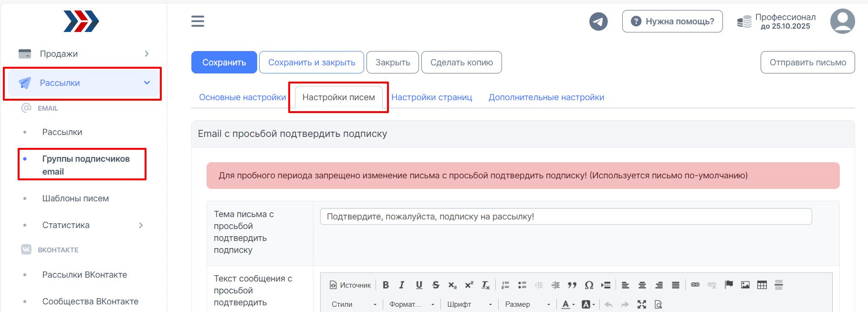Open the text color picker
Viewport: 868px width, 312px height.
pyautogui.click(x=568, y=304)
